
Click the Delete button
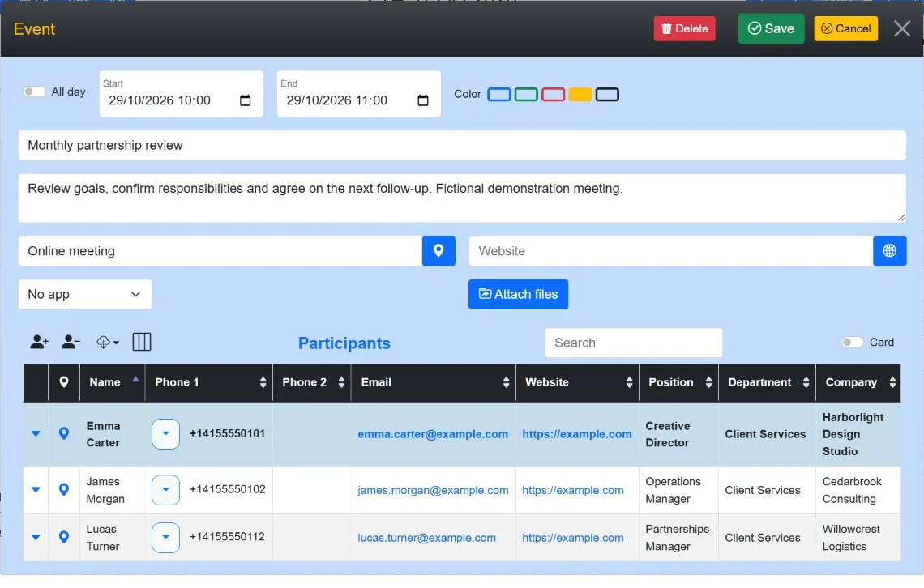tap(684, 28)
